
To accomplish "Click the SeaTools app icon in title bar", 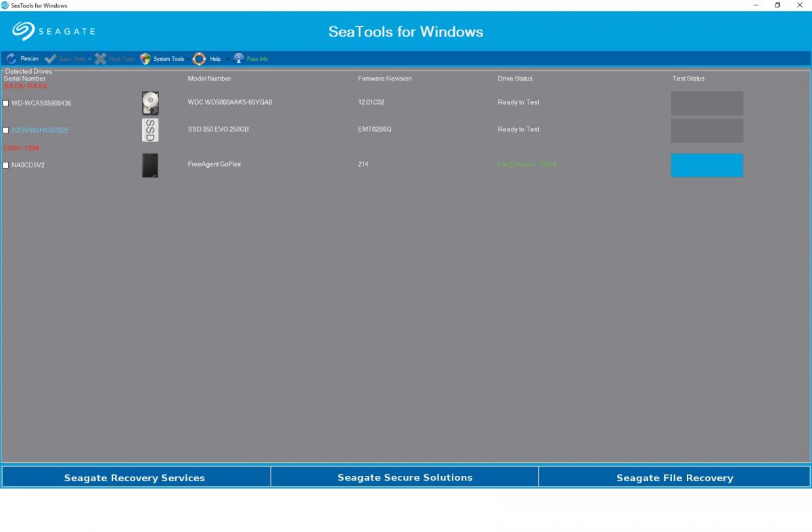I will coord(6,5).
